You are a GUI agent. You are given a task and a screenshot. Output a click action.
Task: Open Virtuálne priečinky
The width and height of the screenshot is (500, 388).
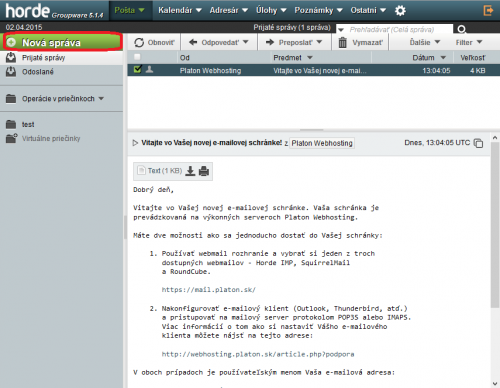51,138
